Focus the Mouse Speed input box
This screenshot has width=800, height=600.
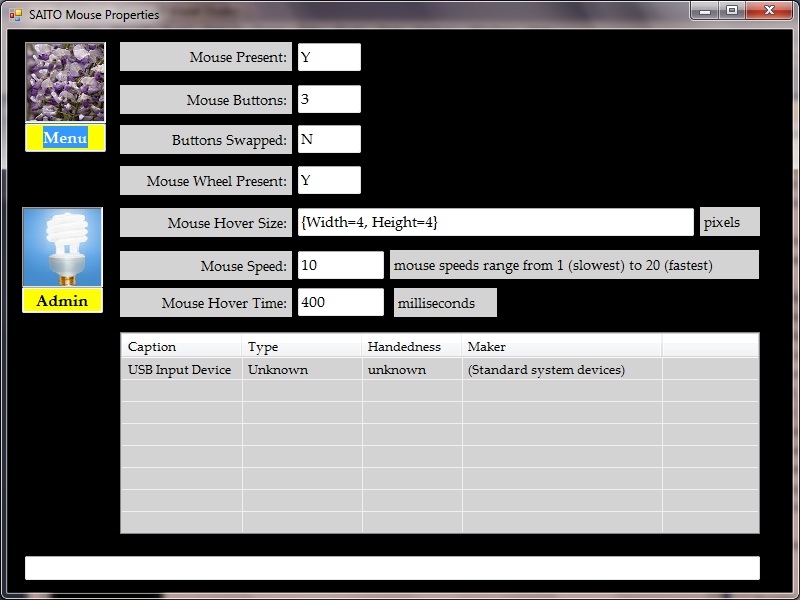pos(340,265)
